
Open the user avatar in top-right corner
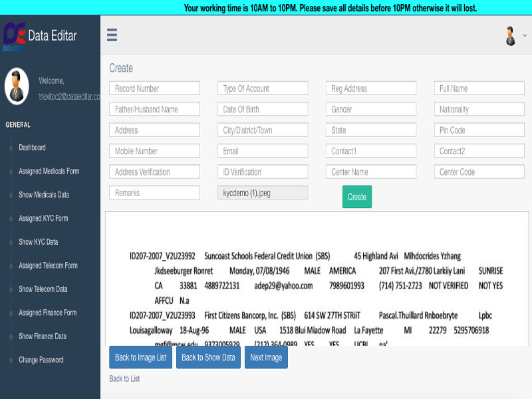[x=511, y=36]
